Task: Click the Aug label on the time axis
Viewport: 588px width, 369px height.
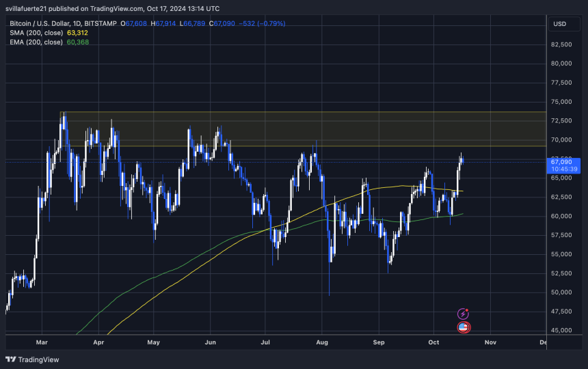Action: (x=322, y=341)
